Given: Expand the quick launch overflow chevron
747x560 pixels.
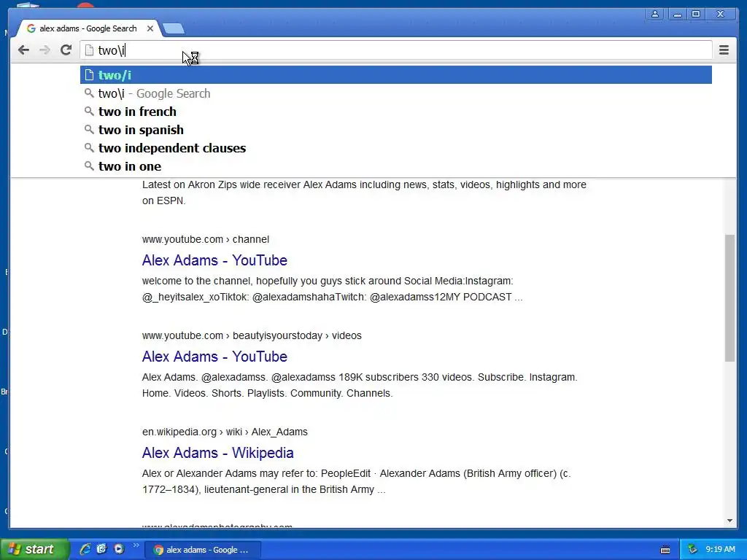Looking at the screenshot, I should point(136,545).
